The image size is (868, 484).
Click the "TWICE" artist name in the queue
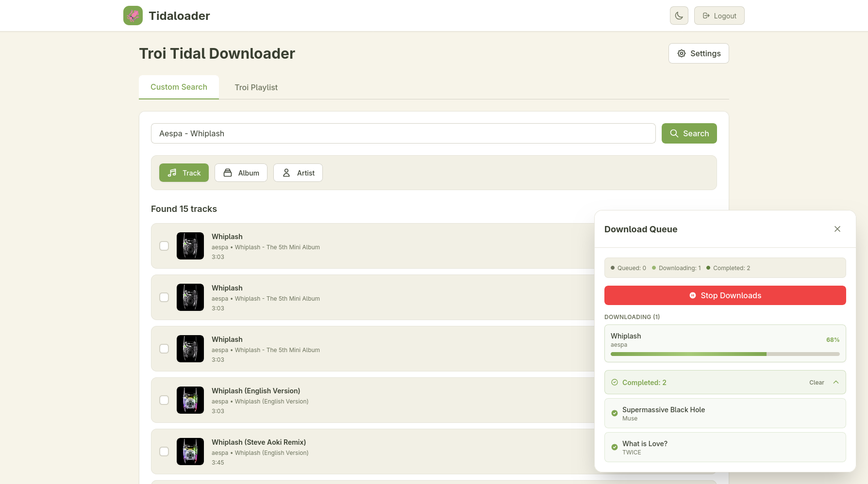(x=632, y=452)
